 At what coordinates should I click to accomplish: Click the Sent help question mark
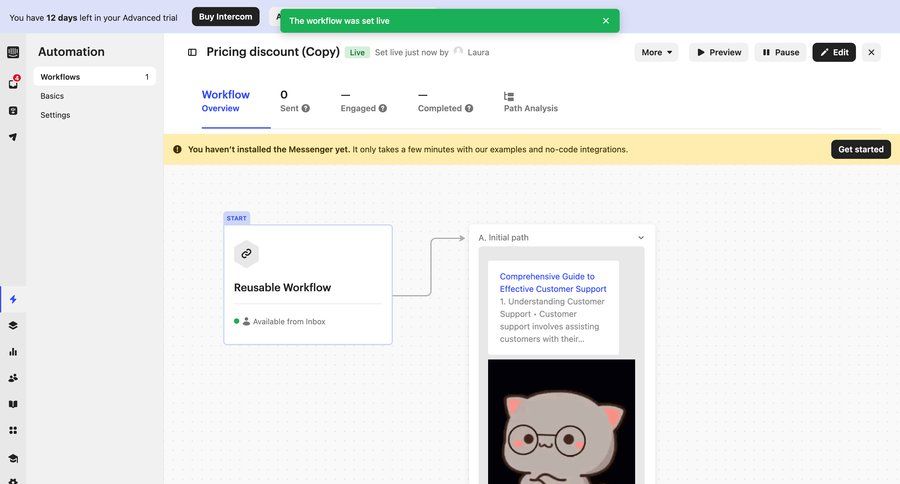click(306, 108)
